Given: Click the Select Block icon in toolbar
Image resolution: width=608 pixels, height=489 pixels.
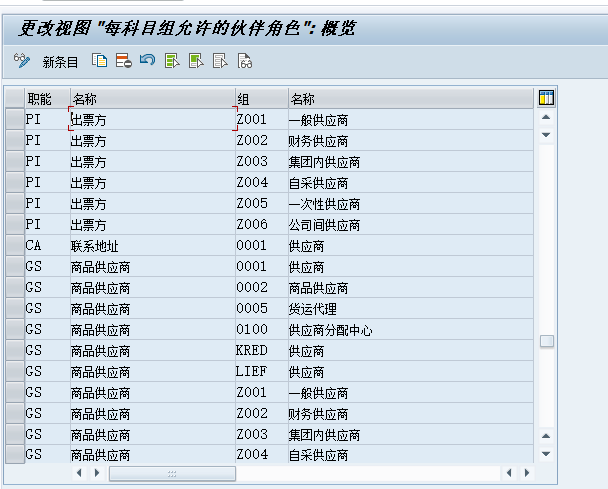Looking at the screenshot, I should tap(196, 62).
